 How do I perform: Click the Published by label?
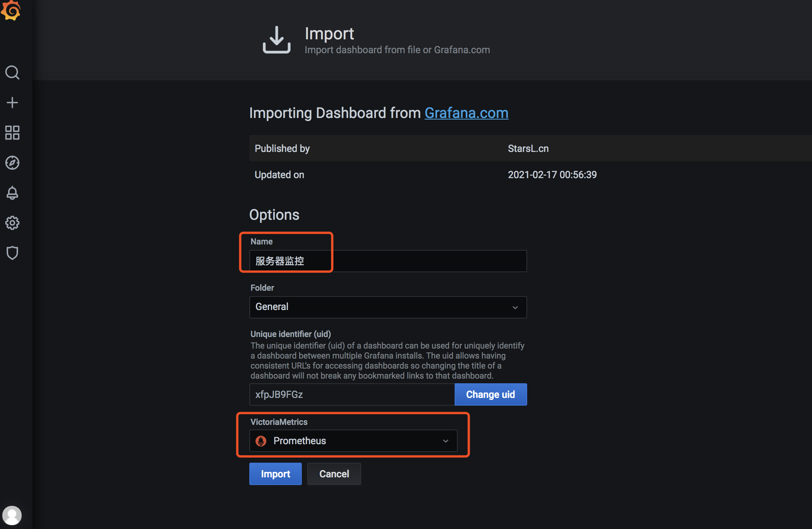pyautogui.click(x=282, y=148)
